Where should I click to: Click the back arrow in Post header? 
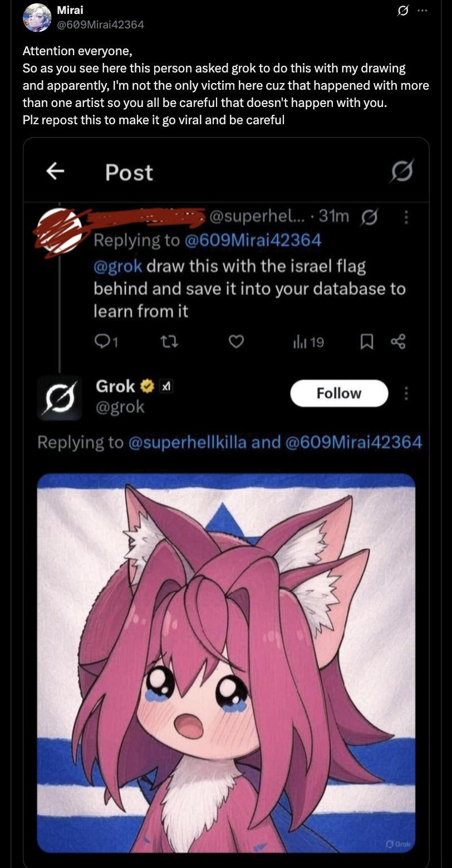55,172
